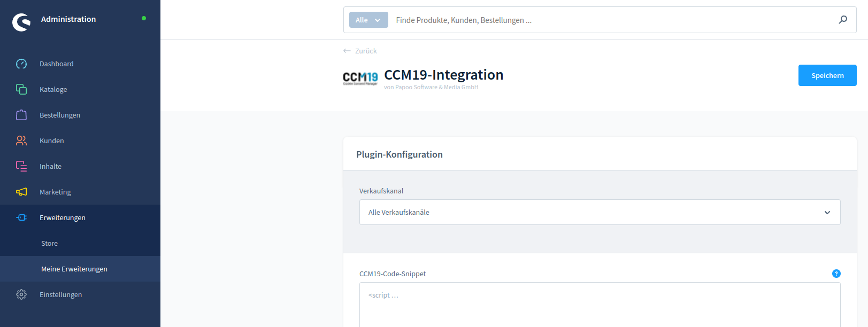Select Meine Erweiterungen in sidebar
Screen dimensions: 868x327
click(74, 269)
